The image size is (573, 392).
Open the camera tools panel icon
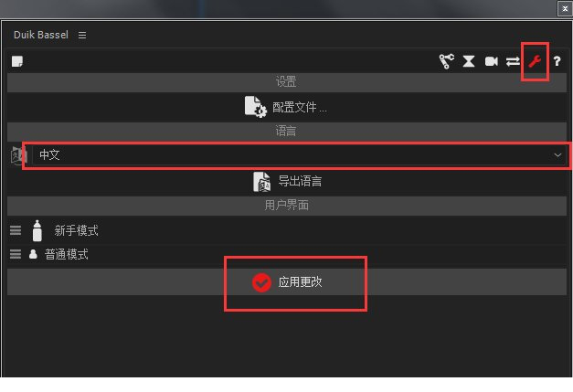(491, 61)
